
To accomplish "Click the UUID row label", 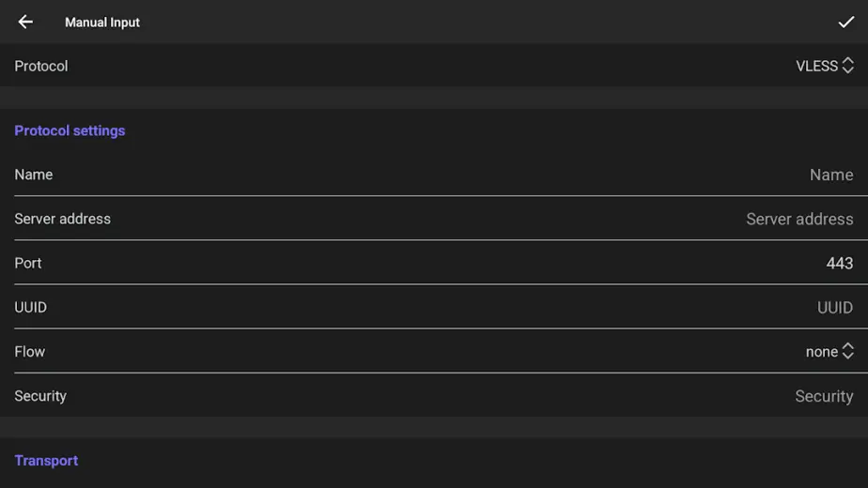I will 30,308.
